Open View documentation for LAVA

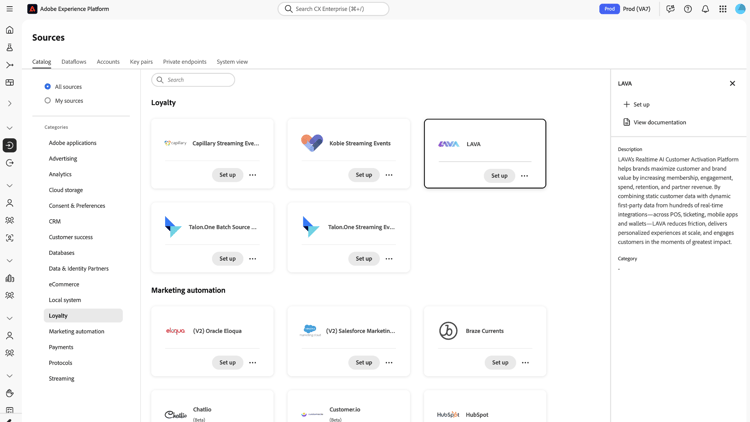[x=654, y=122]
